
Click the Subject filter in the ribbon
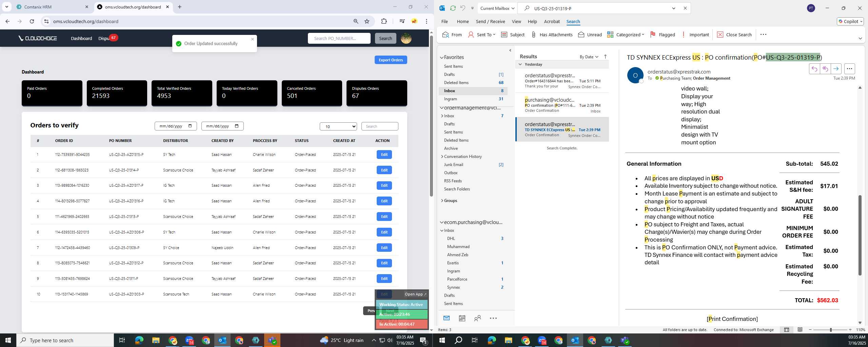513,35
